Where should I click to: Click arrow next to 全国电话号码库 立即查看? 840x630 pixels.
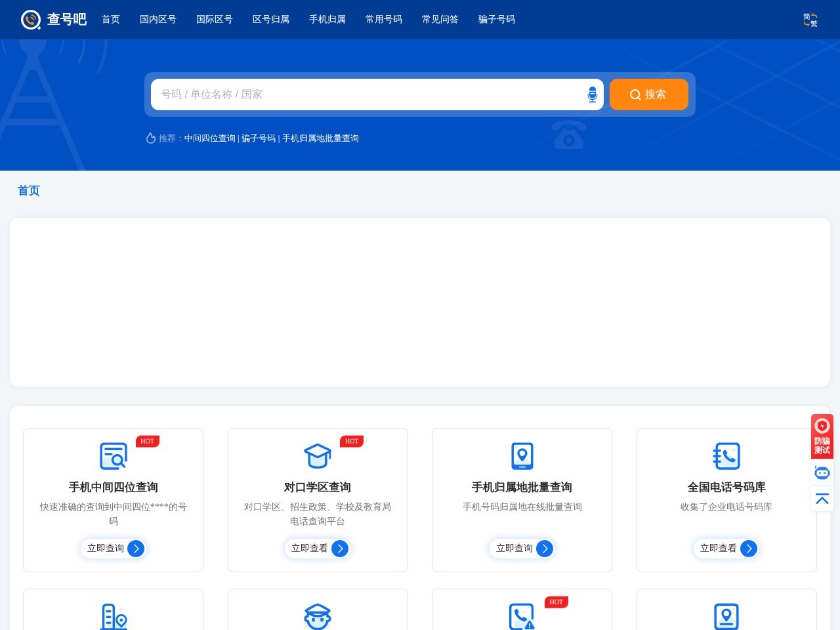pyautogui.click(x=749, y=549)
